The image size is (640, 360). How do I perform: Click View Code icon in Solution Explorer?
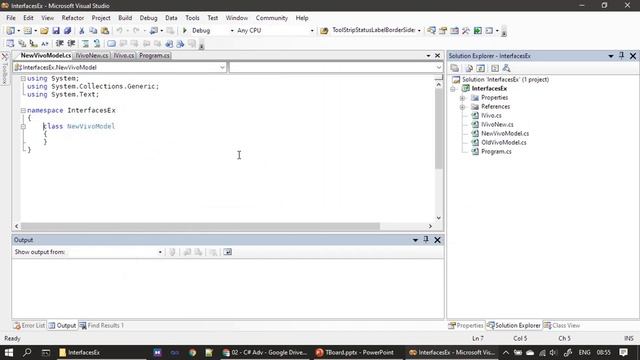pos(495,68)
